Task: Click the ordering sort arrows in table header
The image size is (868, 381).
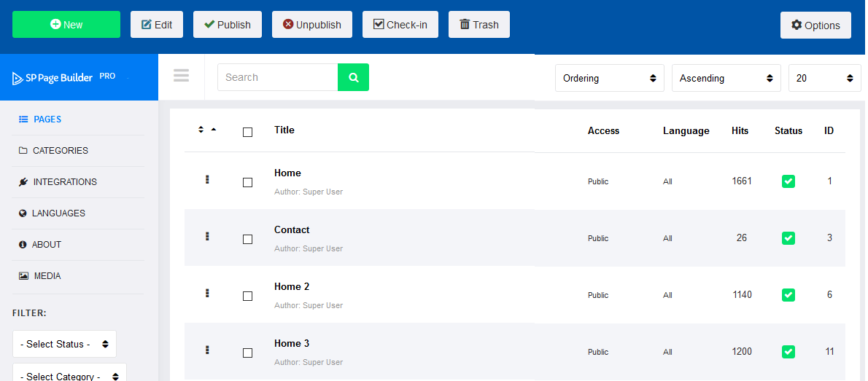Action: coord(207,130)
